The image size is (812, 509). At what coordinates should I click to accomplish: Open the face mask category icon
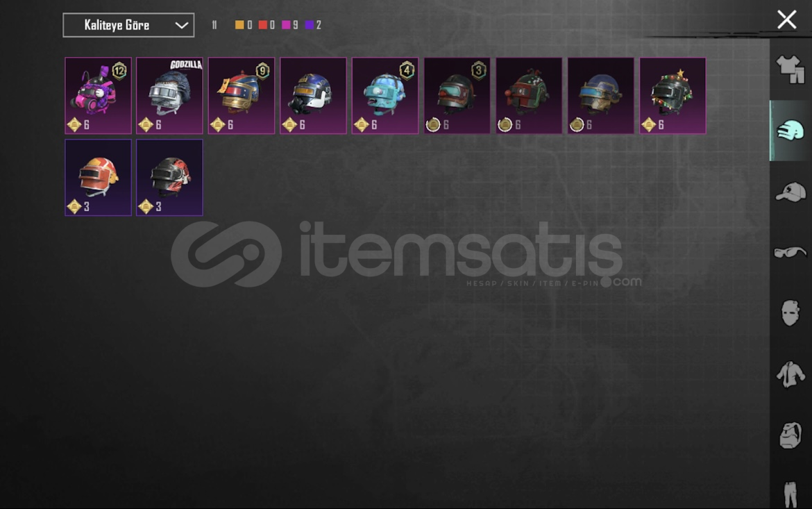(790, 312)
